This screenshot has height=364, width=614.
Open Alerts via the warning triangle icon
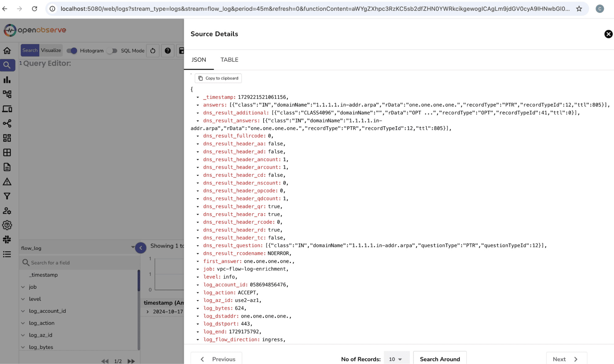click(7, 182)
